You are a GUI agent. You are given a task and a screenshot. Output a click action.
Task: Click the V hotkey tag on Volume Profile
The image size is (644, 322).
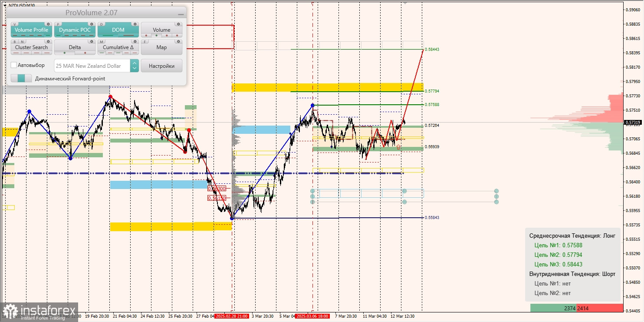[15, 24]
